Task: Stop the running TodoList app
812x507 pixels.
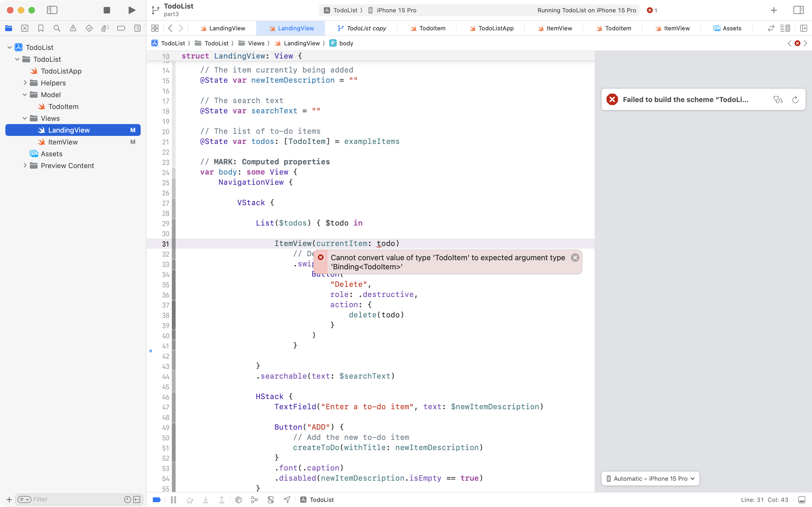Action: (x=107, y=10)
